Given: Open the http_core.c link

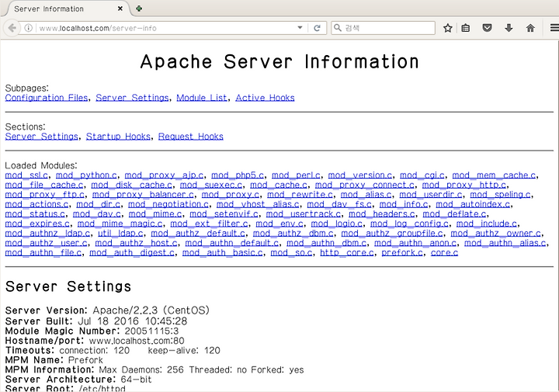Looking at the screenshot, I should [x=347, y=252].
